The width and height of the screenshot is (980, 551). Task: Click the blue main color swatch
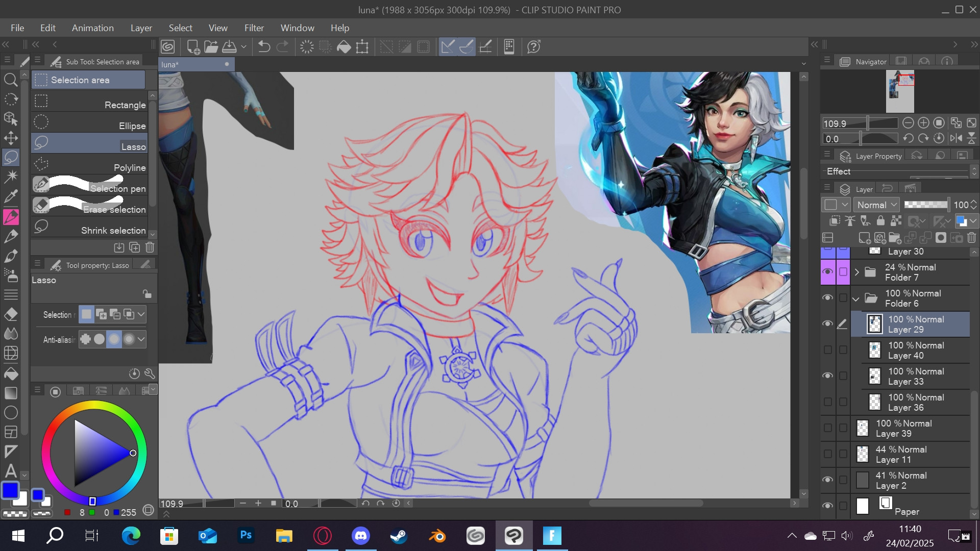pyautogui.click(x=10, y=490)
